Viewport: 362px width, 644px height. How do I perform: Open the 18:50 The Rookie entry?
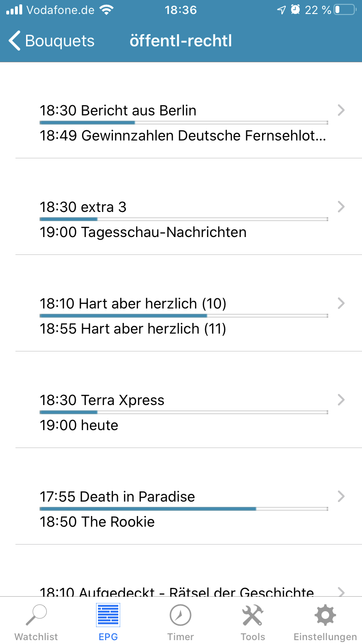click(97, 522)
